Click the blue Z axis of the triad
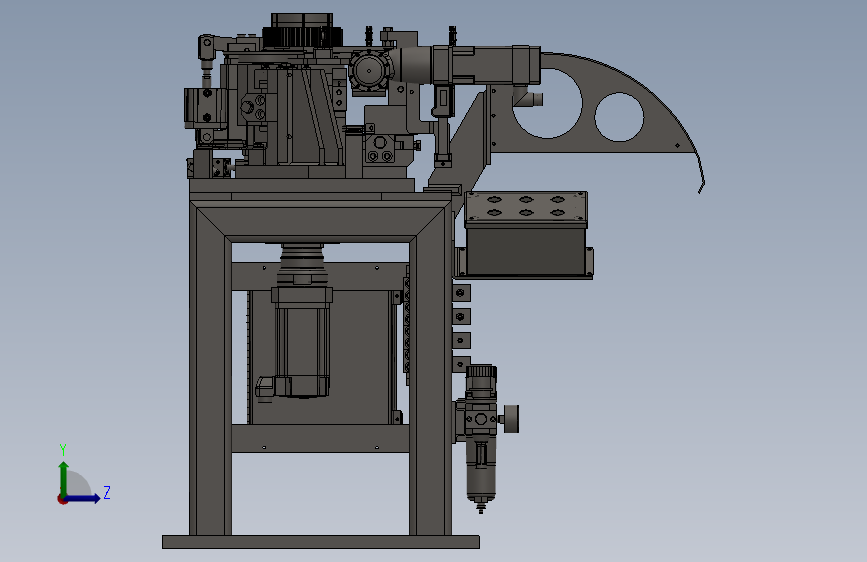This screenshot has height=562, width=867. click(x=83, y=498)
